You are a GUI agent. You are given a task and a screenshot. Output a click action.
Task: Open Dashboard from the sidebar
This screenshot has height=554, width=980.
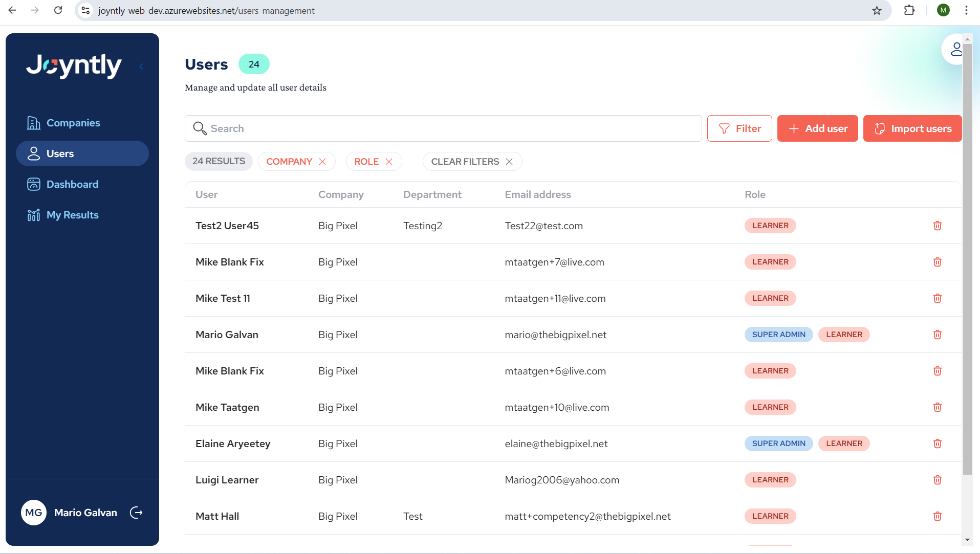coord(72,184)
